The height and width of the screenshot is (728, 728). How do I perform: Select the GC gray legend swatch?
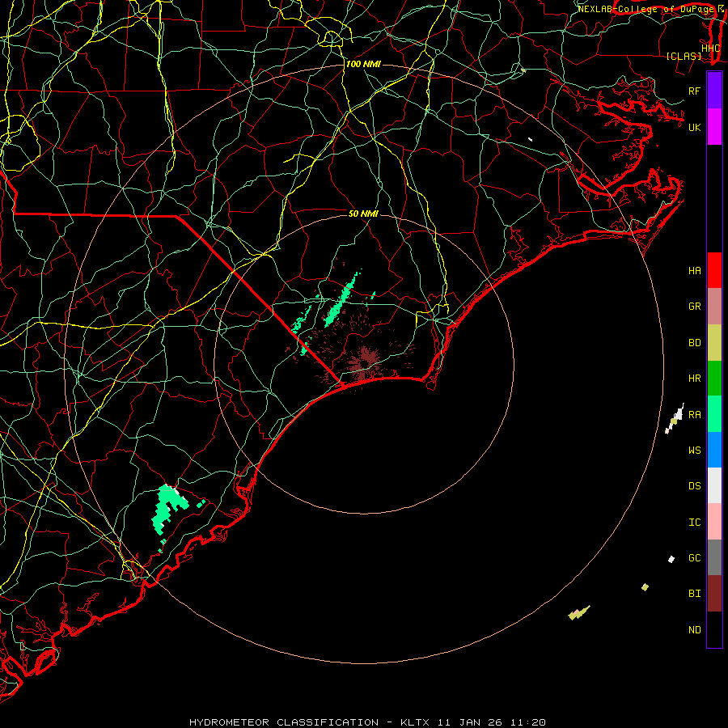(714, 557)
